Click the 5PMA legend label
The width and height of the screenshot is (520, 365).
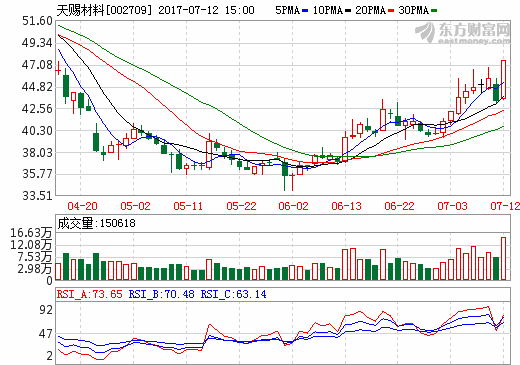pos(288,10)
